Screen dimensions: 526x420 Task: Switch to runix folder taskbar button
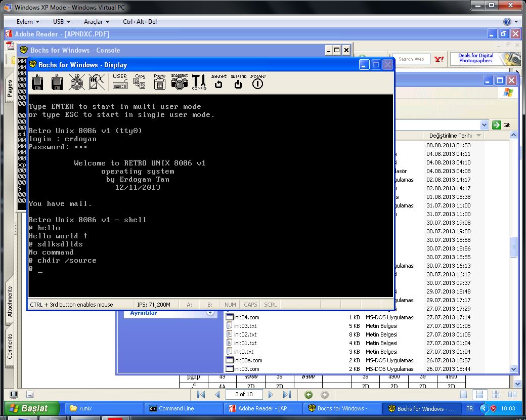104,408
